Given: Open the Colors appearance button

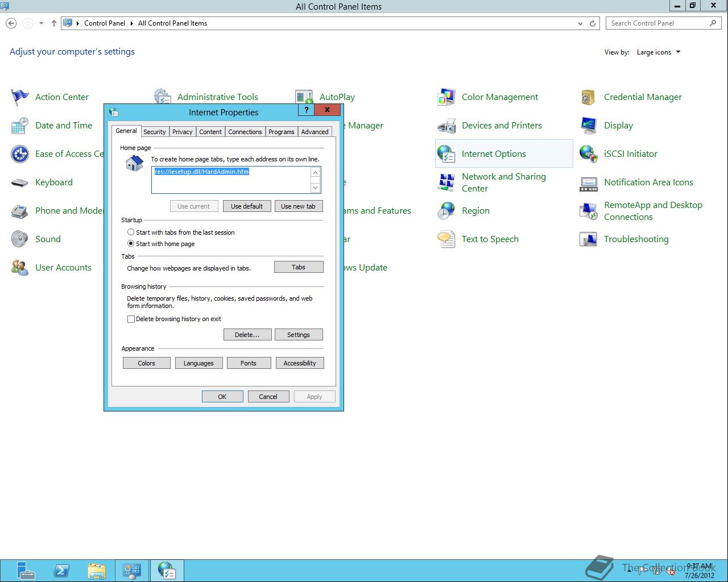Looking at the screenshot, I should click(x=146, y=363).
